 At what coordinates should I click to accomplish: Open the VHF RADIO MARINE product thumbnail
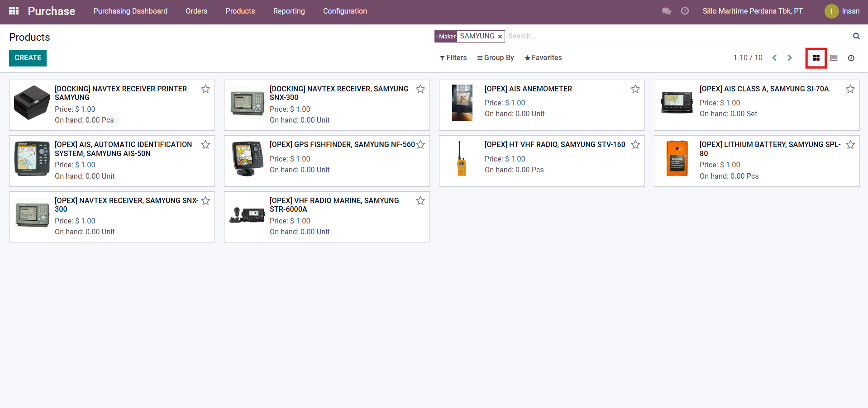tap(247, 214)
